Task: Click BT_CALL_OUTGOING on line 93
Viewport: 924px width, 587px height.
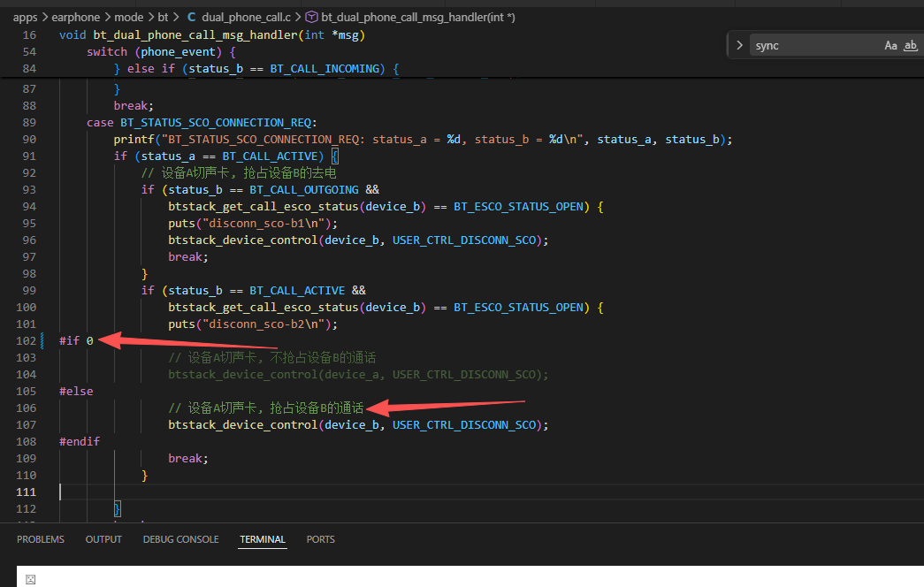Action: pos(304,190)
